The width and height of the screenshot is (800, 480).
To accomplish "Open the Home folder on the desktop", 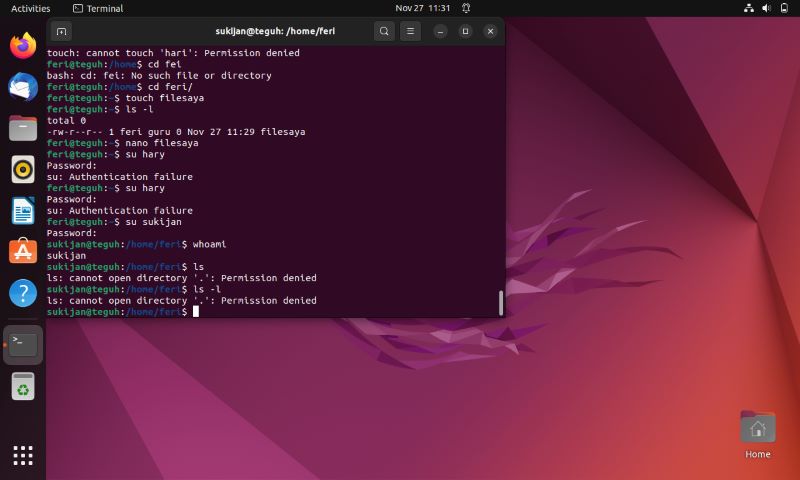I will (758, 434).
